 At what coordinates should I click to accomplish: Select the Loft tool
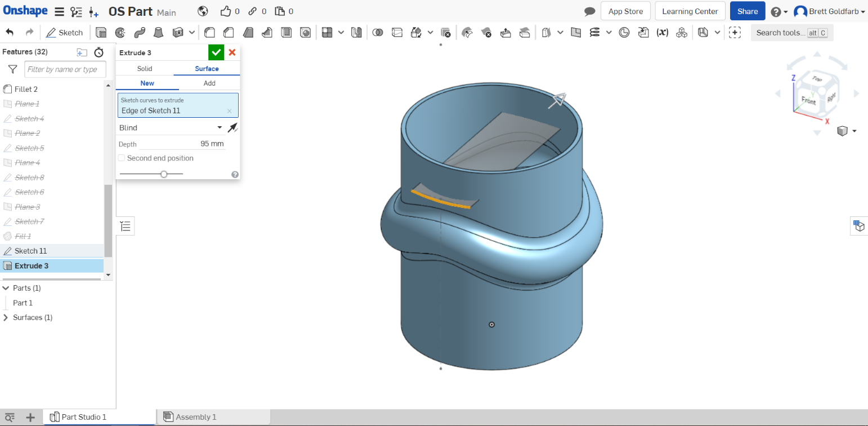tap(158, 32)
